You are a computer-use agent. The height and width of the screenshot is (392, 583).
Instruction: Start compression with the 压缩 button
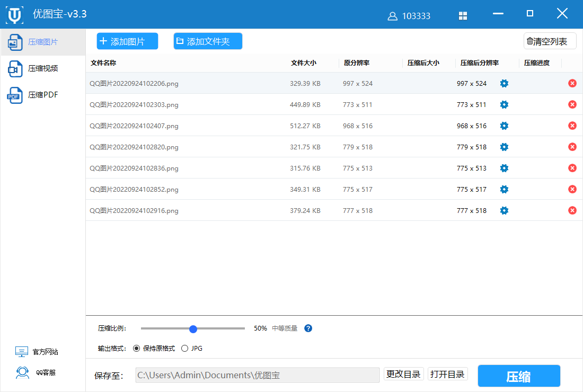tap(519, 377)
